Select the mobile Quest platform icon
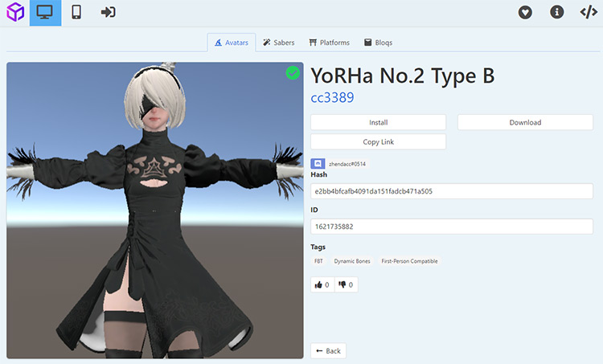Screen dimensions: 603x364 click(76, 12)
